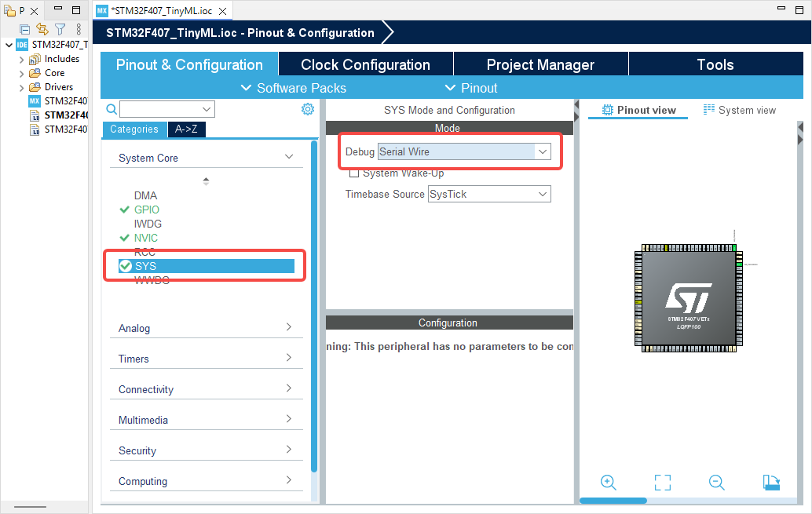812x514 pixels.
Task: Expand the Drivers folder
Action: (x=21, y=88)
